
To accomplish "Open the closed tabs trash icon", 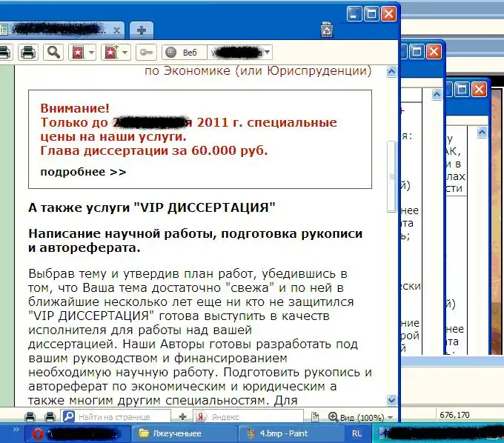I will [x=327, y=30].
